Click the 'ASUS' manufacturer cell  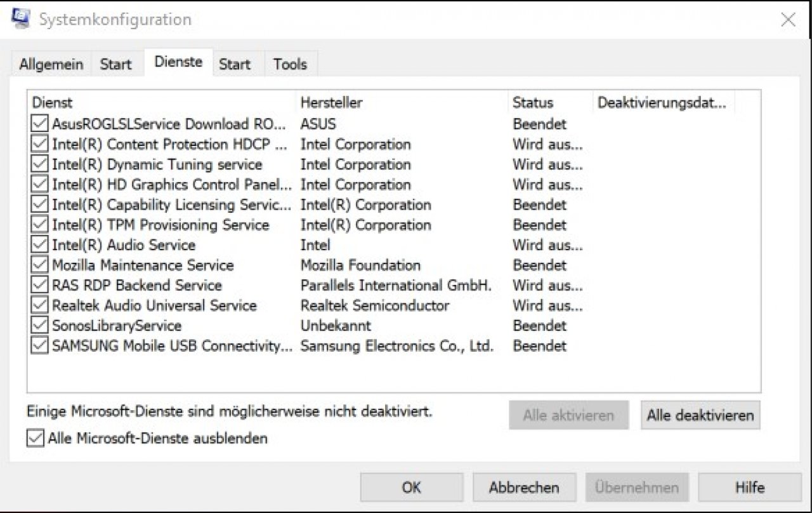pyautogui.click(x=318, y=124)
